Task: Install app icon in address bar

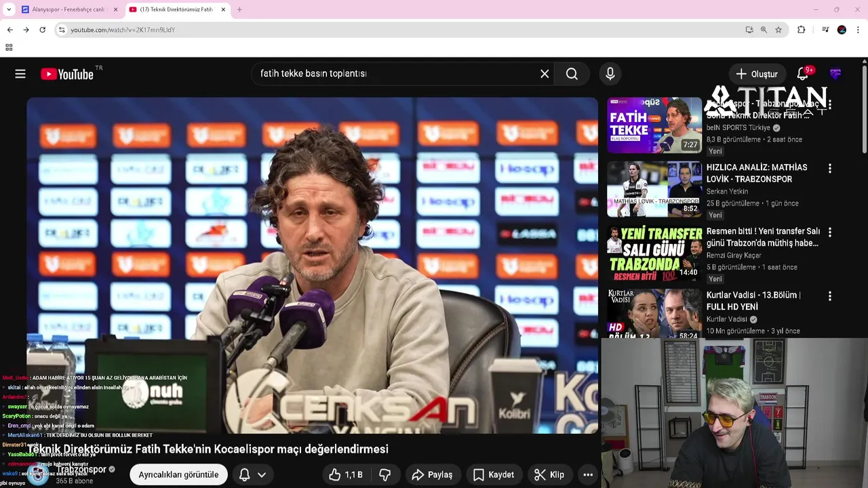Action: click(749, 30)
